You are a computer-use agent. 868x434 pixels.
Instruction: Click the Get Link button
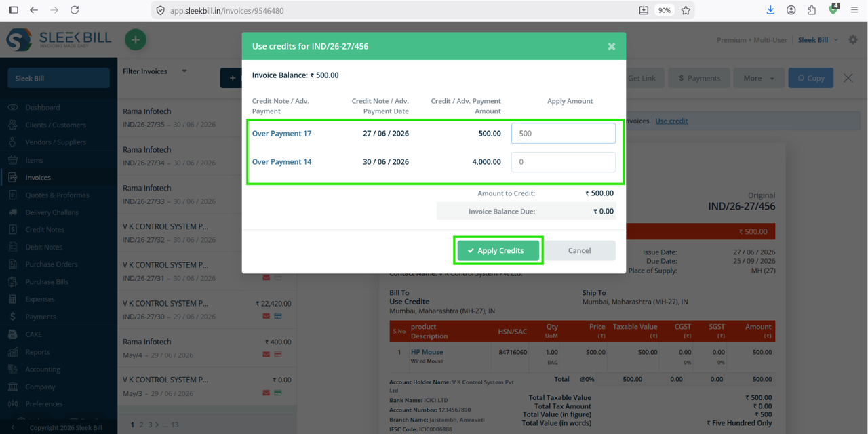pyautogui.click(x=642, y=78)
